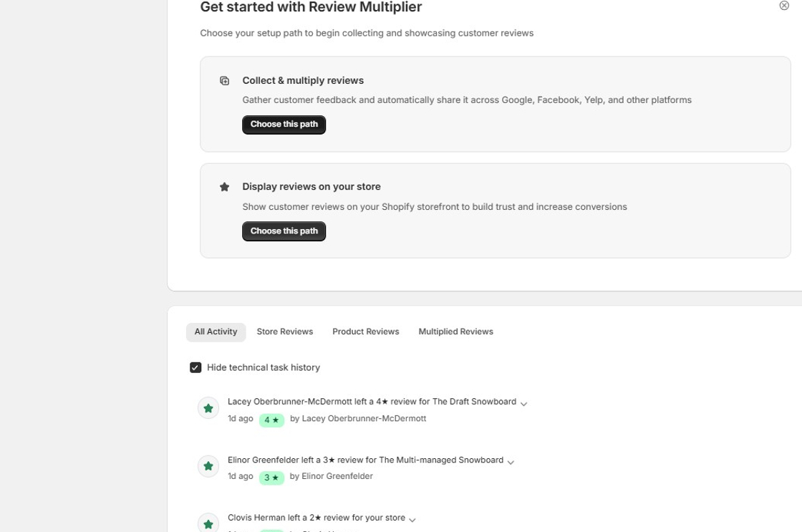
Task: Choose the display reviews on store path
Action: click(284, 231)
